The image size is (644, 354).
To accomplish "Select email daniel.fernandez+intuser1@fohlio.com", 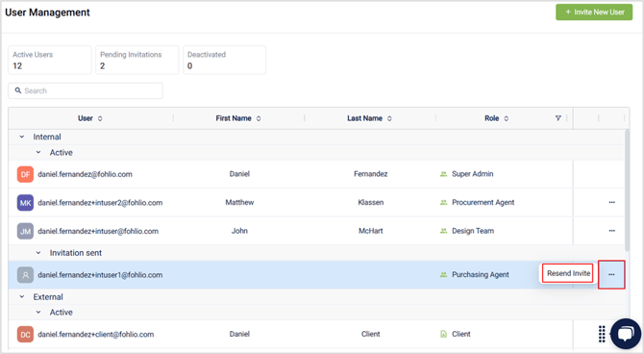I will click(100, 275).
